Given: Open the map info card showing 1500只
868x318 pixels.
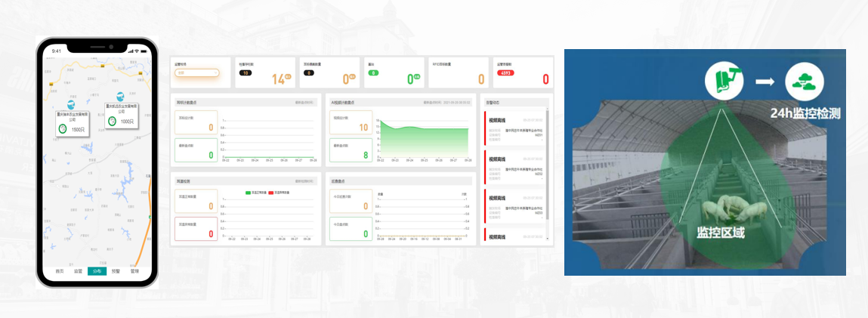Looking at the screenshot, I should (x=72, y=123).
